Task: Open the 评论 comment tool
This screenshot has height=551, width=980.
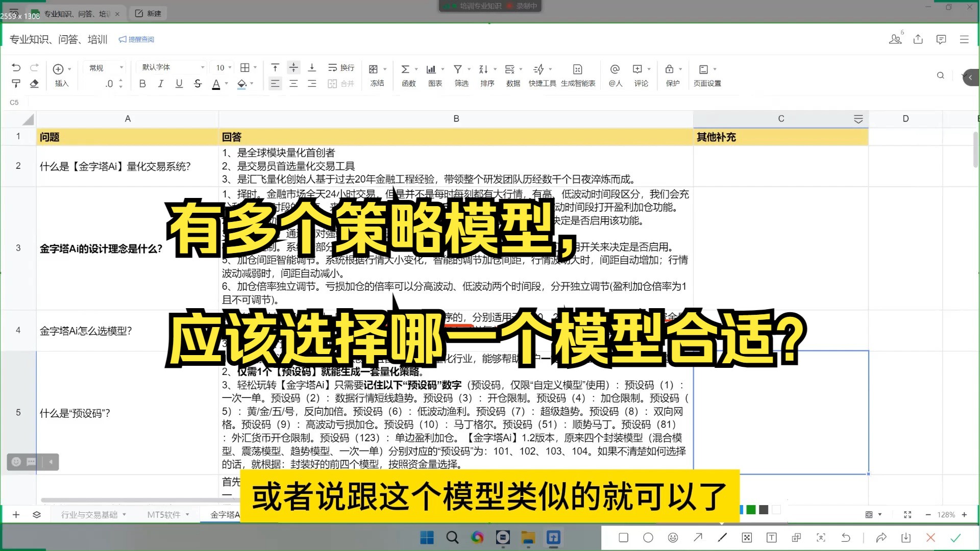Action: 641,75
